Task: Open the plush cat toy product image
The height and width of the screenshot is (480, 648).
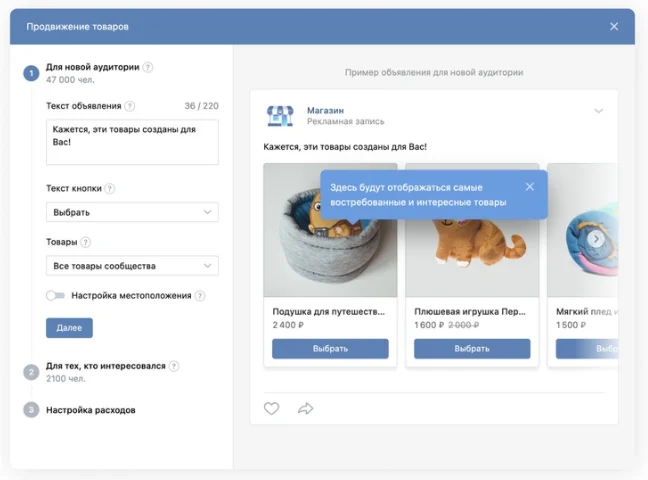Action: [x=472, y=258]
